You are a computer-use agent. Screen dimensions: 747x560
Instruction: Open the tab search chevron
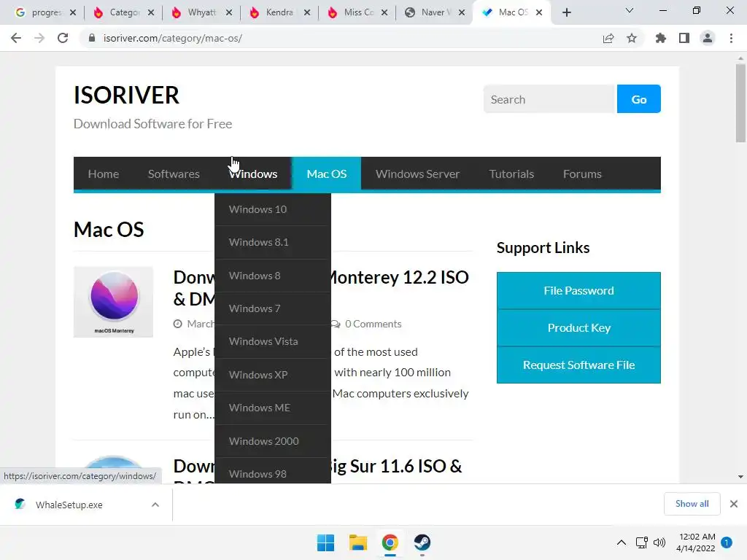[x=630, y=10]
